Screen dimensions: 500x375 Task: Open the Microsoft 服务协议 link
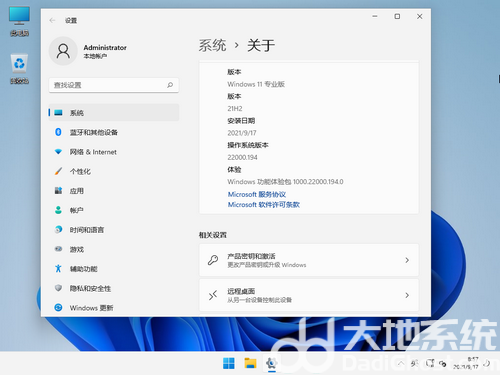click(x=257, y=194)
